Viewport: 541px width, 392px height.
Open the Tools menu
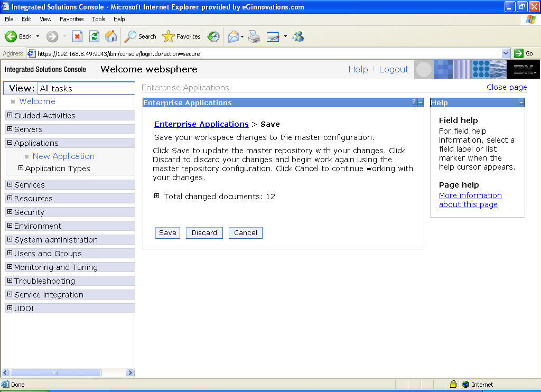coord(99,19)
